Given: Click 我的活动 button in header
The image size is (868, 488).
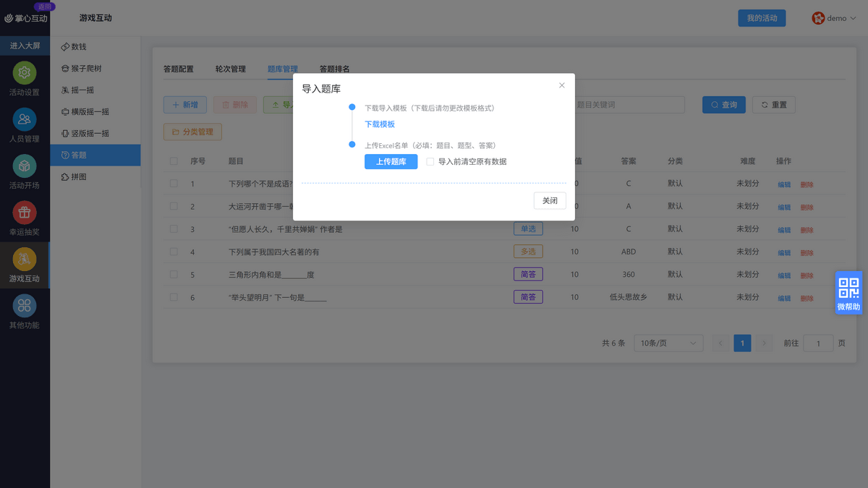Looking at the screenshot, I should [x=762, y=18].
